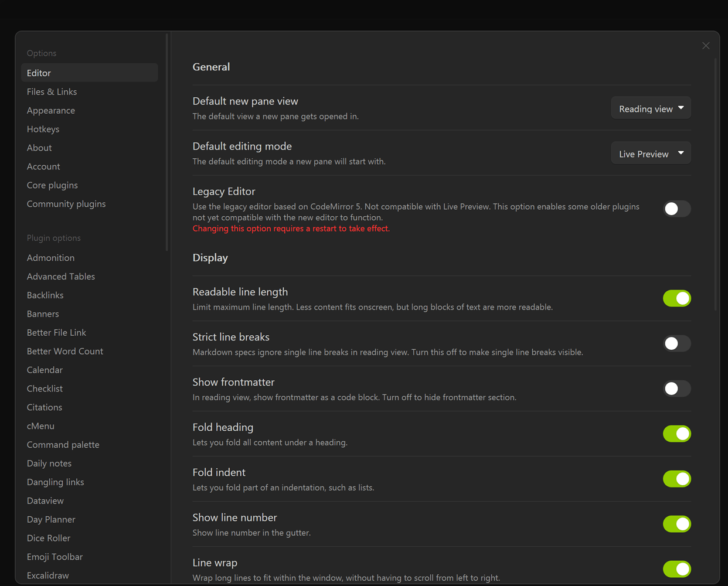728x586 pixels.
Task: Select Reading view from pane view setting
Action: tap(651, 107)
